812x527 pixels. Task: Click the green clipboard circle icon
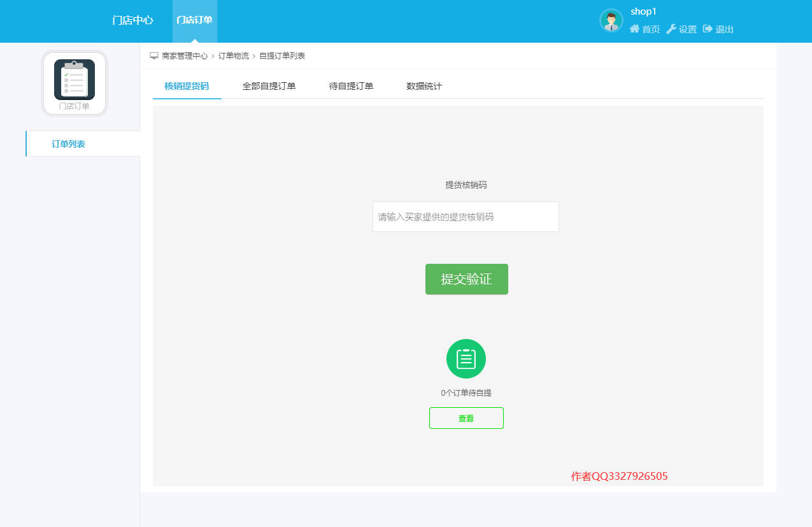pyautogui.click(x=466, y=359)
